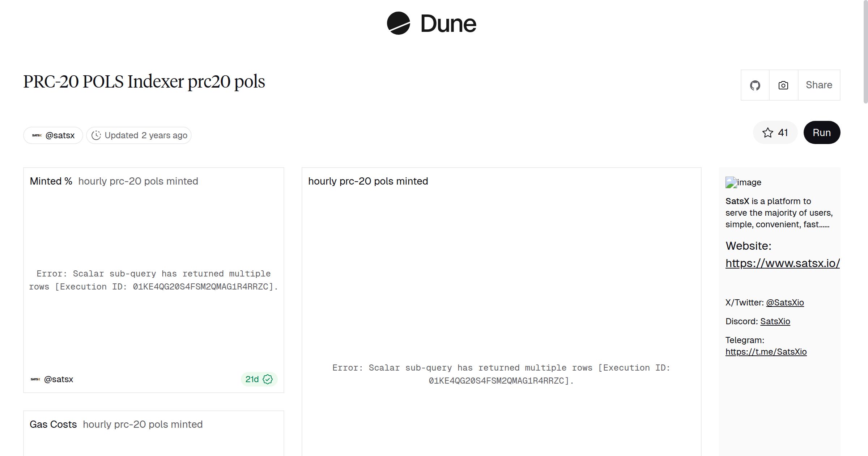The height and width of the screenshot is (456, 868).
Task: Click the broken image placeholder
Action: pos(731,182)
